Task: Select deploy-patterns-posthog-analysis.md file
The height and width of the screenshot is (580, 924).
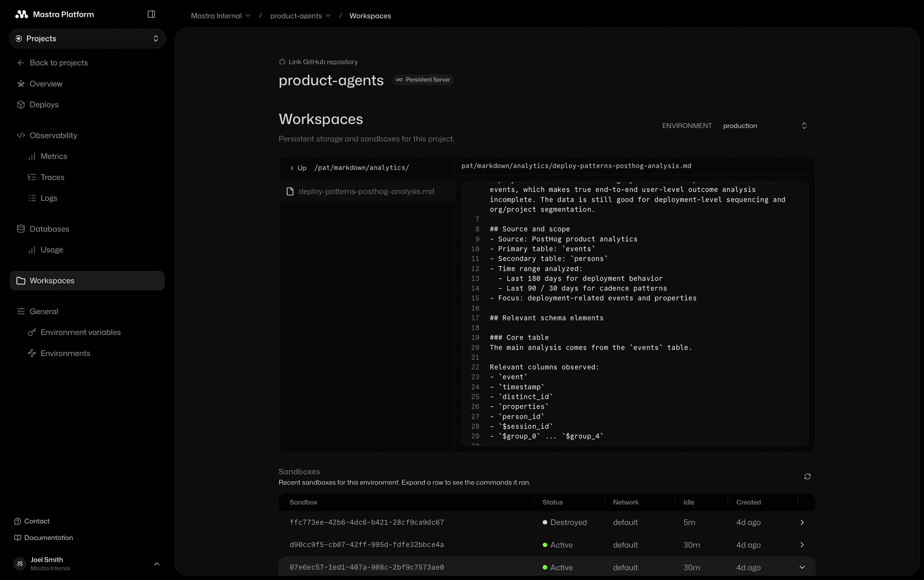Action: click(x=367, y=192)
